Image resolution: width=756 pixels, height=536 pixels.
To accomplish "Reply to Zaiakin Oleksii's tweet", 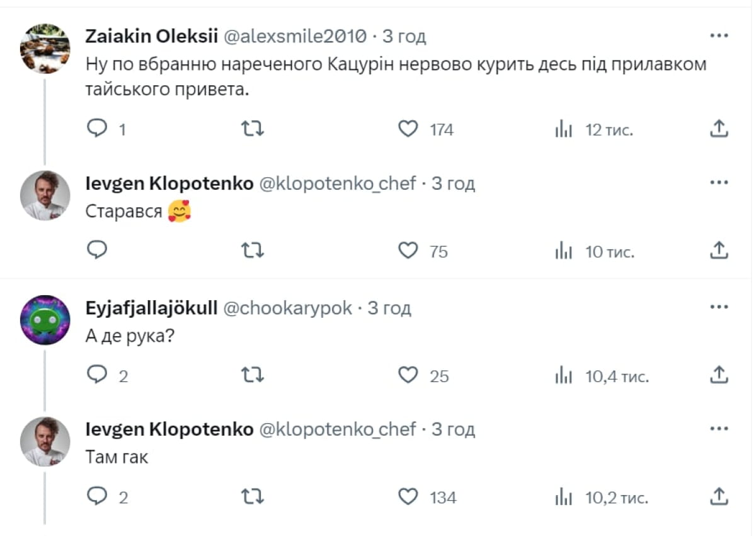I will 96,129.
